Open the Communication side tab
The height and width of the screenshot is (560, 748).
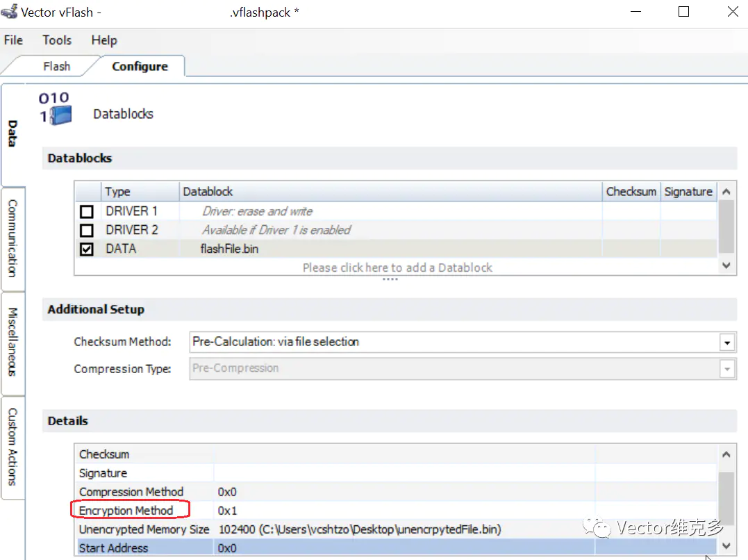[13, 238]
